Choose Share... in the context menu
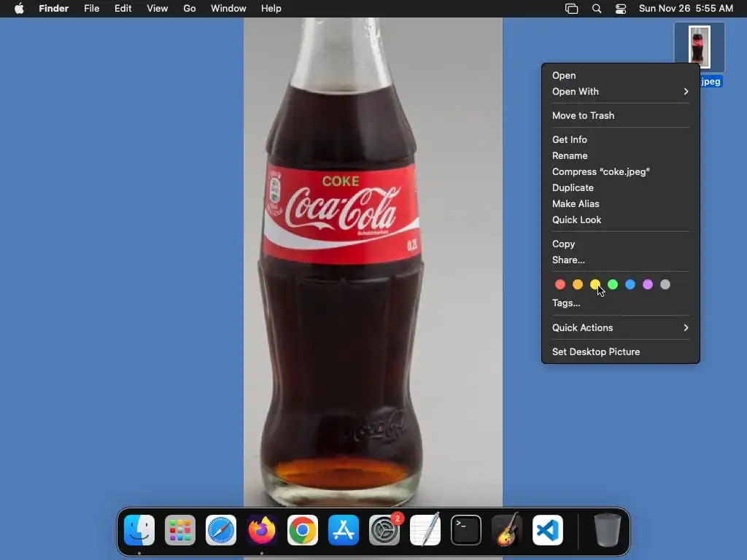The height and width of the screenshot is (560, 747). pos(620,260)
